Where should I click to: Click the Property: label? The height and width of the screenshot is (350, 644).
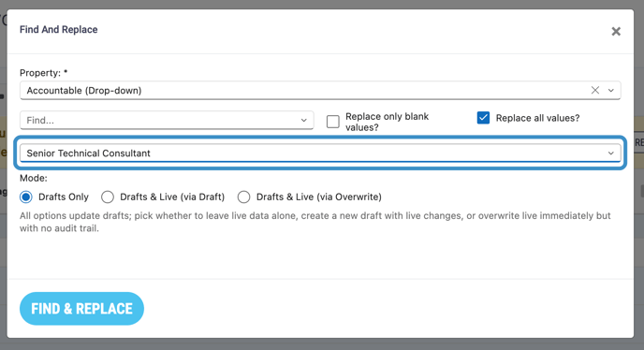click(44, 73)
